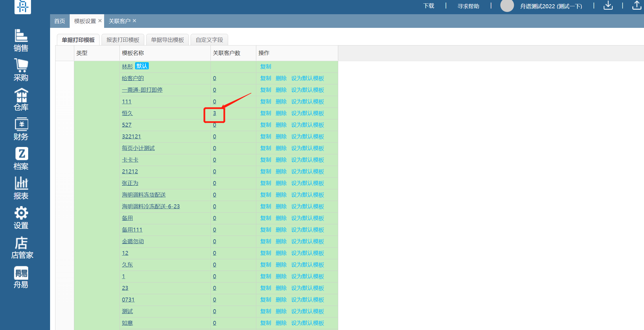
Task: Open linked customer count 3 for 恒久
Action: [x=214, y=113]
